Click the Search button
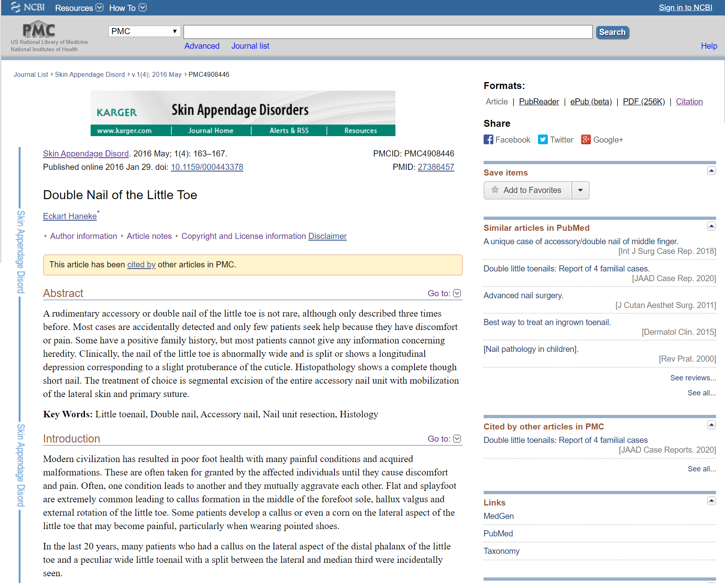This screenshot has width=725, height=588. (x=612, y=32)
